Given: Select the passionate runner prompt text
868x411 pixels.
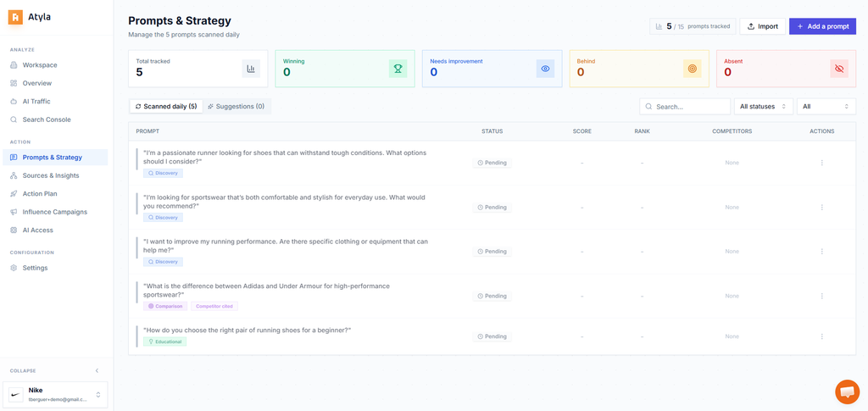Looking at the screenshot, I should pos(285,157).
